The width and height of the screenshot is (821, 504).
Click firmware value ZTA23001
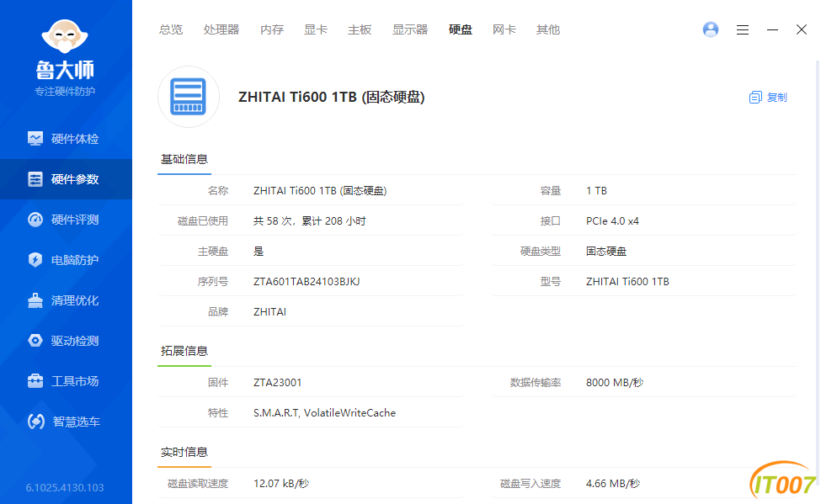(x=278, y=383)
